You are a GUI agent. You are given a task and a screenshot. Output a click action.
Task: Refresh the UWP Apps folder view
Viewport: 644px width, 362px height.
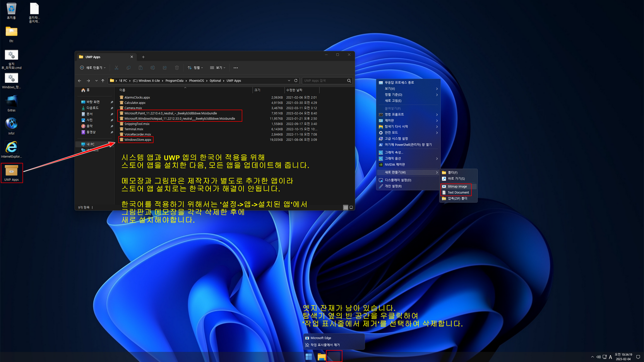coord(296,80)
